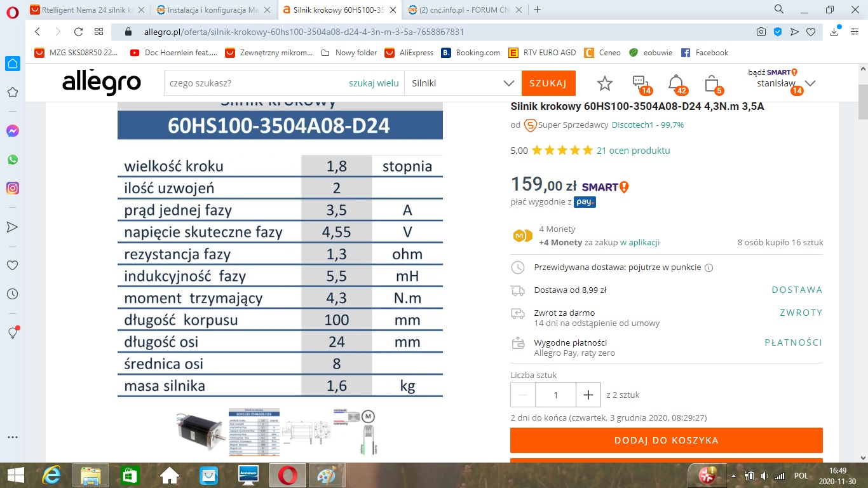Open 21 ocen produktu reviews
868x488 pixels.
[x=634, y=151]
